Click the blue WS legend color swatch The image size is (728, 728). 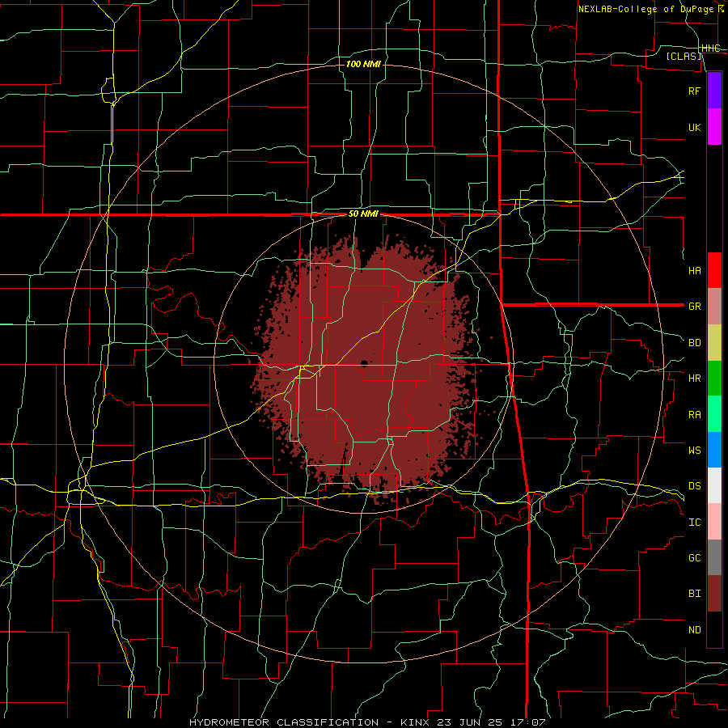click(x=714, y=450)
